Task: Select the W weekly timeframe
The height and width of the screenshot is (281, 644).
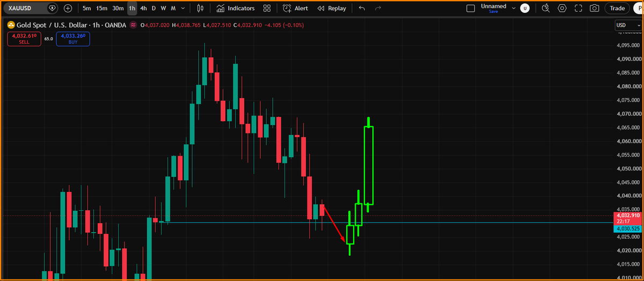Action: pos(163,9)
